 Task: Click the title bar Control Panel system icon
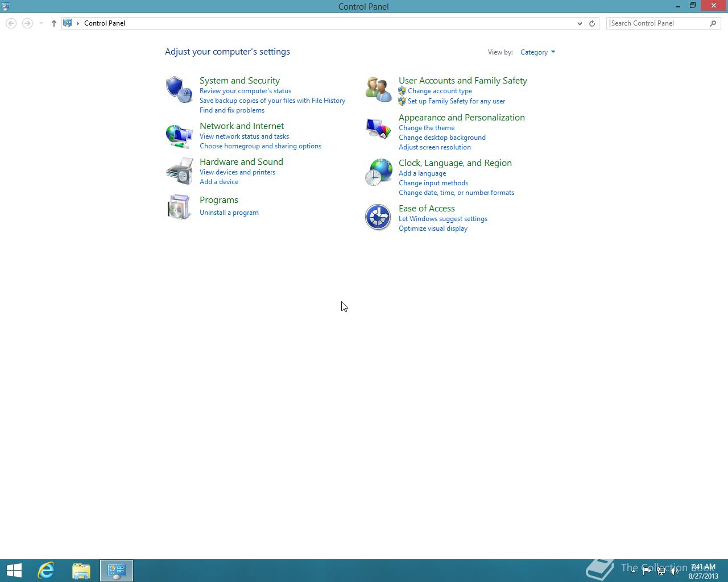tap(6, 6)
